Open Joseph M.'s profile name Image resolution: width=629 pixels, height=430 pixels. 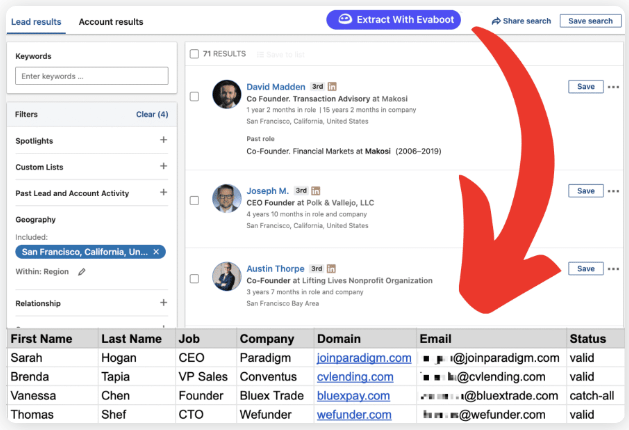click(268, 191)
